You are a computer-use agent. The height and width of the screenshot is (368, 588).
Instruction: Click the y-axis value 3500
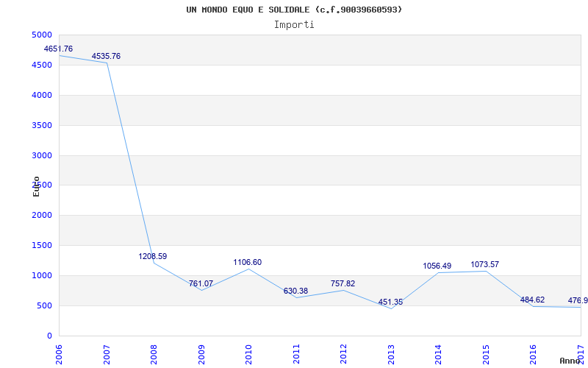(42, 125)
